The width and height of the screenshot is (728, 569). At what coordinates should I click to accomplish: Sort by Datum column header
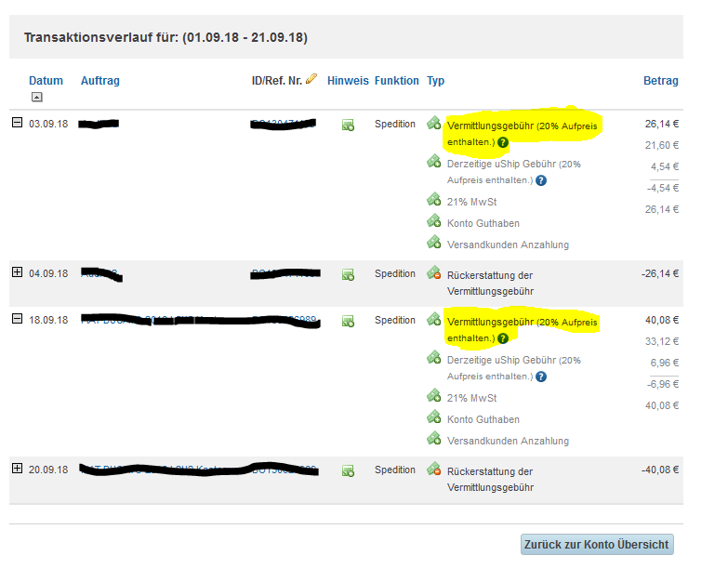click(46, 81)
